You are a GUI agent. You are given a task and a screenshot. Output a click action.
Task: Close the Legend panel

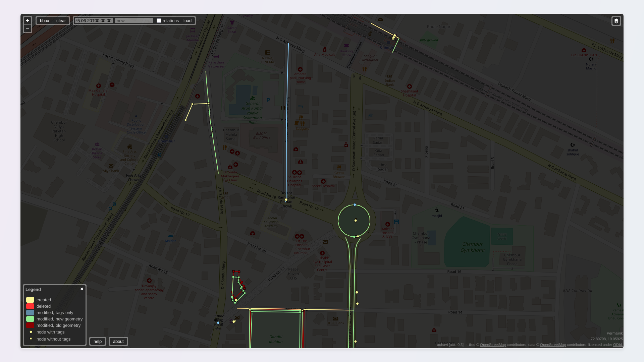(x=82, y=289)
